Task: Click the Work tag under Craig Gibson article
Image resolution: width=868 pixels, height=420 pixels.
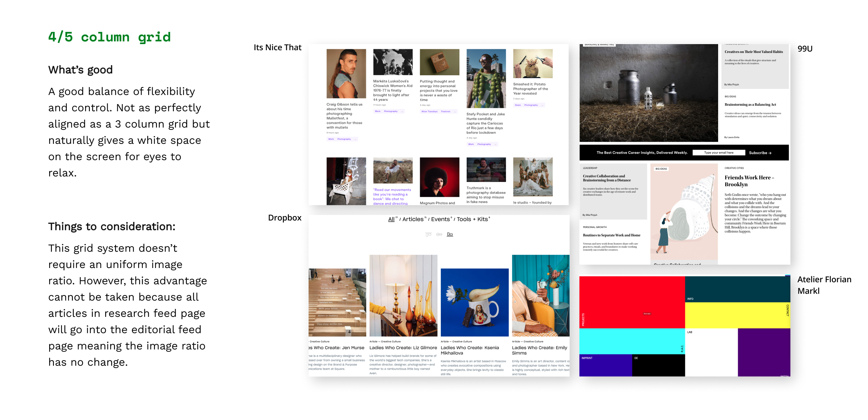Action: pyautogui.click(x=331, y=139)
